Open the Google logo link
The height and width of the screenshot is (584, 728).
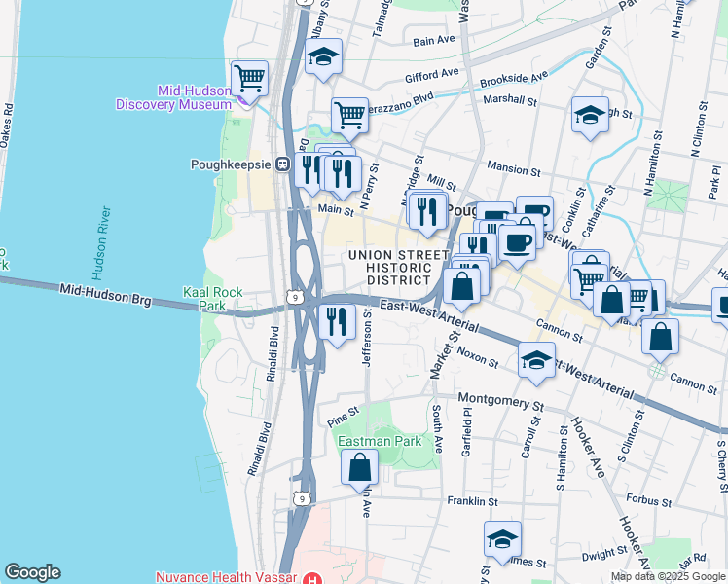[x=32, y=572]
